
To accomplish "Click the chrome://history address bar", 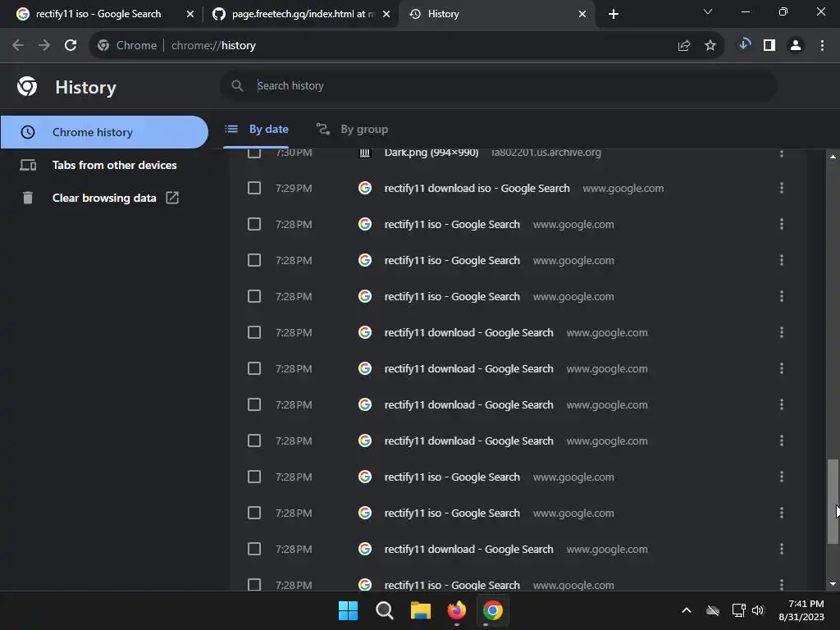I will 407,46.
